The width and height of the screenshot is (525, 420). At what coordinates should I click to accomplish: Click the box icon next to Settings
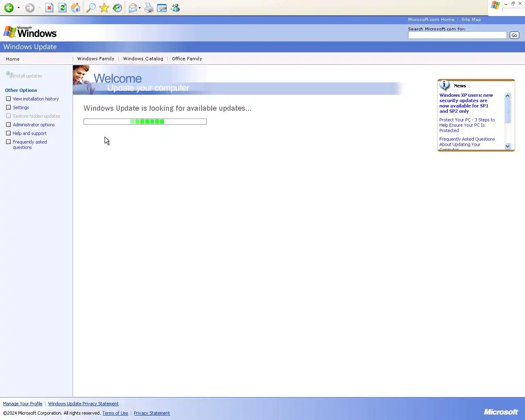point(8,107)
